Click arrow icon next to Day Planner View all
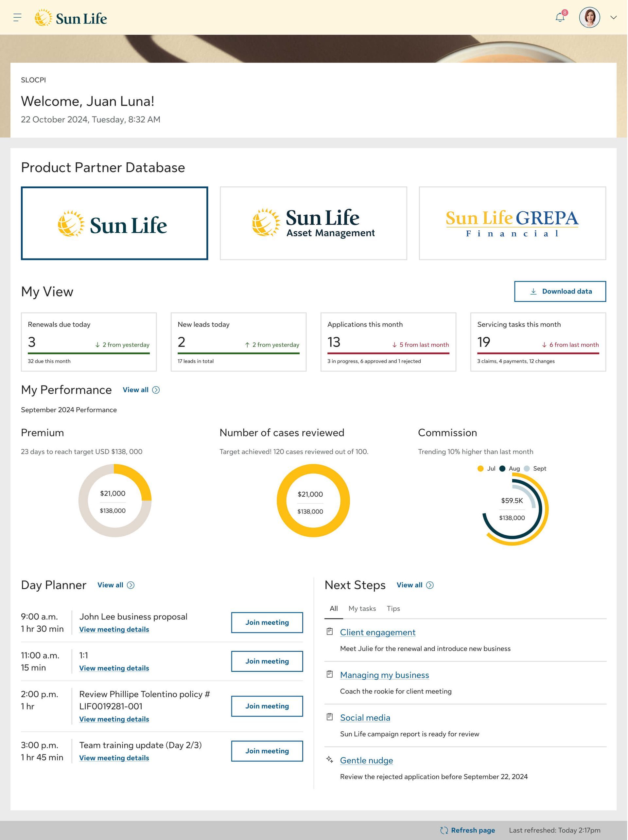The height and width of the screenshot is (840, 628). pos(131,585)
